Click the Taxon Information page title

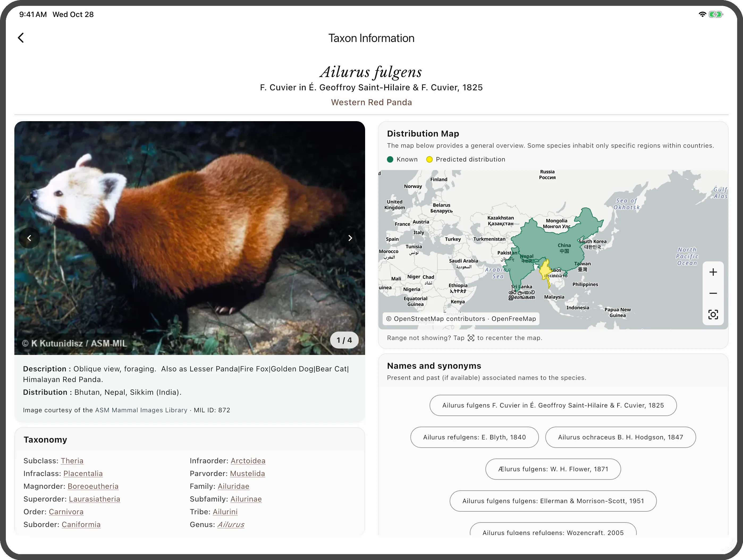pos(371,38)
